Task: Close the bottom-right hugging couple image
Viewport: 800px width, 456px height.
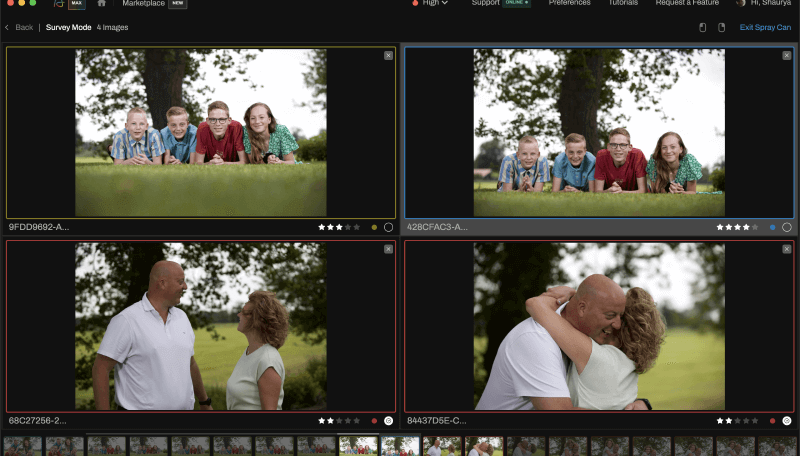Action: pyautogui.click(x=787, y=249)
